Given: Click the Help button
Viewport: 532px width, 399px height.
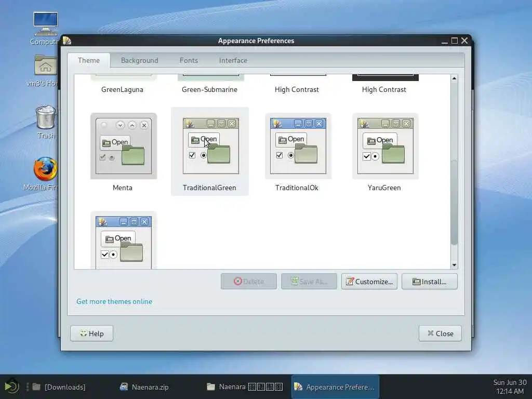Looking at the screenshot, I should (91, 334).
